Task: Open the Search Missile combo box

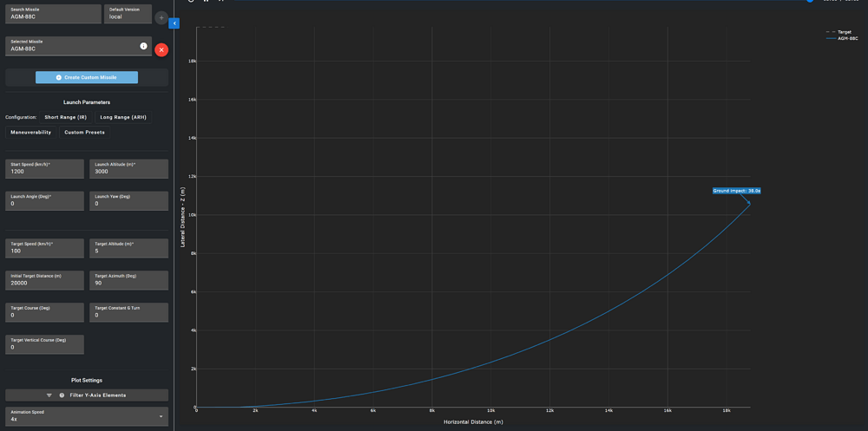Action: click(x=54, y=14)
